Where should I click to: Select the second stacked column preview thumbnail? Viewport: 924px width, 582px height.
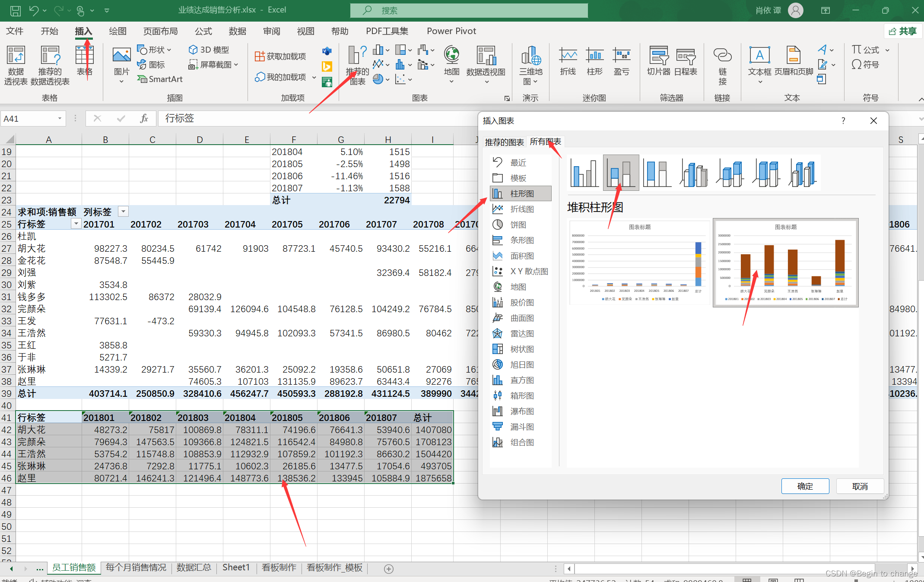coord(785,263)
